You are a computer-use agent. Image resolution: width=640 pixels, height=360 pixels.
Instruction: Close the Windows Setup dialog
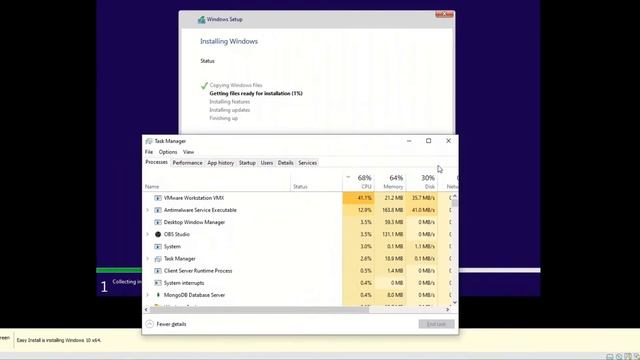tap(444, 14)
